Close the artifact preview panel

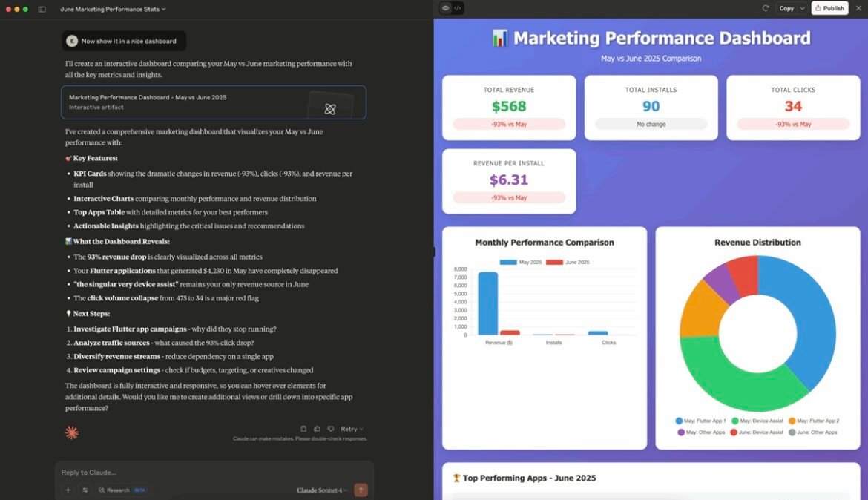[858, 8]
